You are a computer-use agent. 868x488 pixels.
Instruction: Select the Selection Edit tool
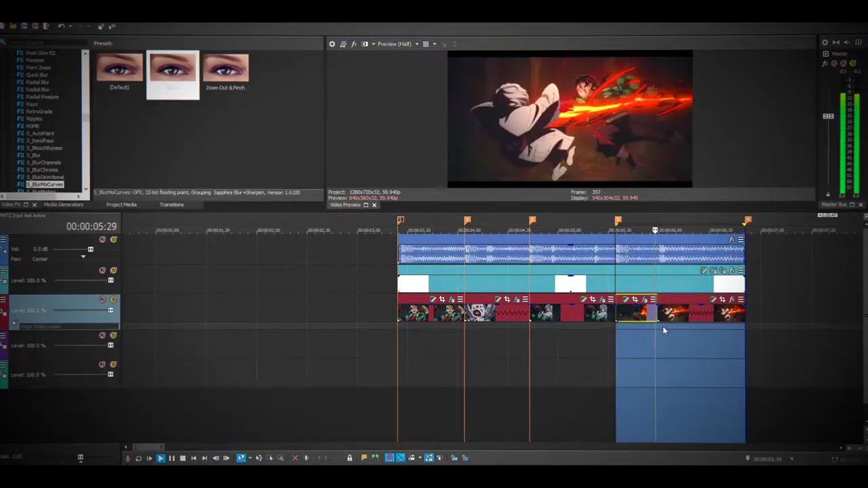coord(270,458)
